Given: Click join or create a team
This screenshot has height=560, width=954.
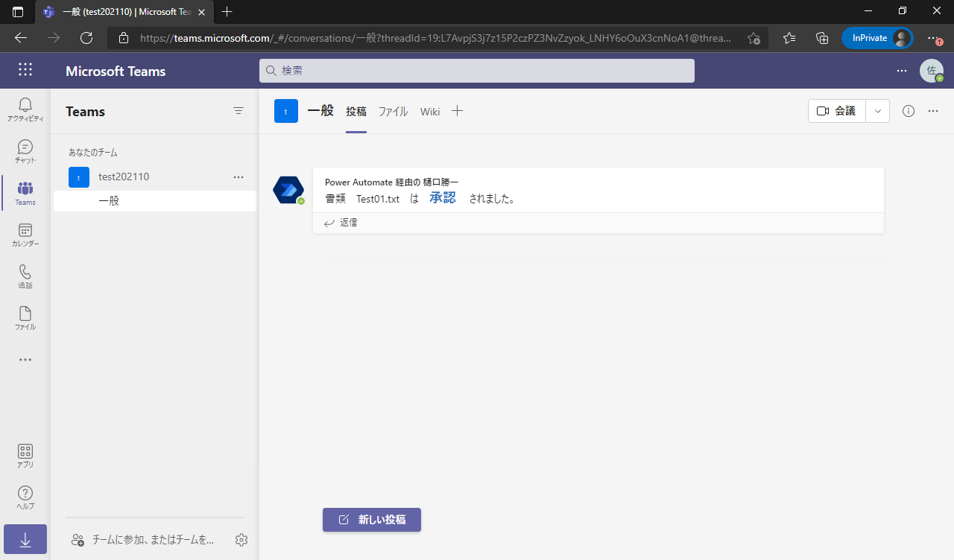Looking at the screenshot, I should point(143,540).
